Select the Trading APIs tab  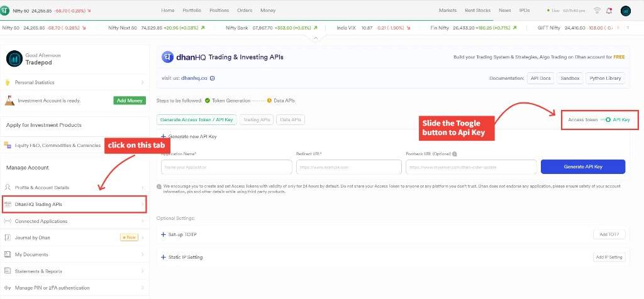257,120
